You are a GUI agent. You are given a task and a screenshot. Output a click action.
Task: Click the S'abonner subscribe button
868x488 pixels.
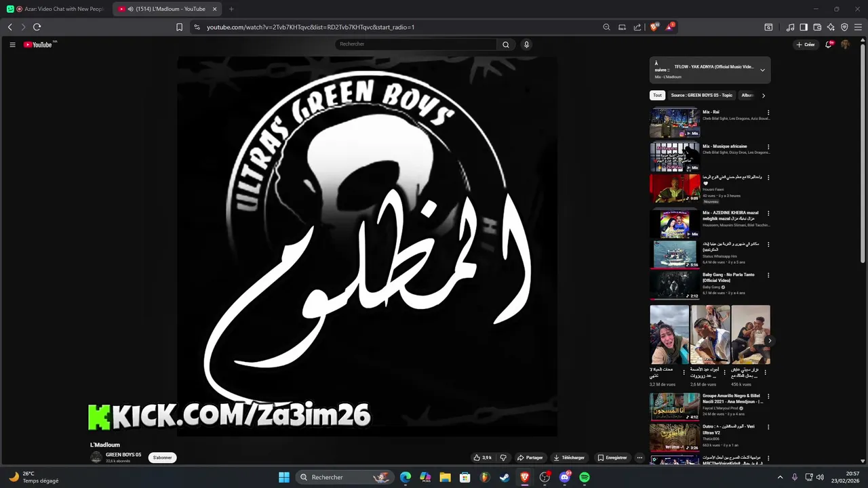162,457
